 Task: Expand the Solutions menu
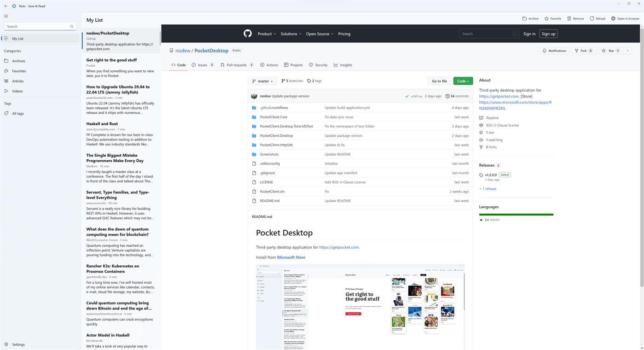[291, 34]
